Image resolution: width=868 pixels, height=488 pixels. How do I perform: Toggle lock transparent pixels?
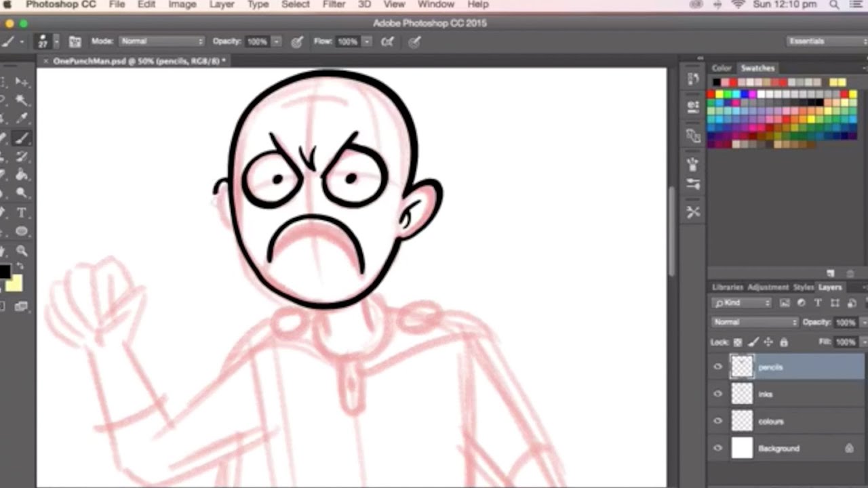[x=738, y=342]
